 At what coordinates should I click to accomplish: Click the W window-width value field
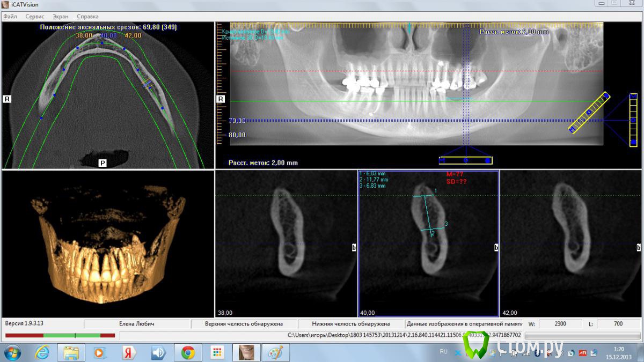(x=560, y=324)
